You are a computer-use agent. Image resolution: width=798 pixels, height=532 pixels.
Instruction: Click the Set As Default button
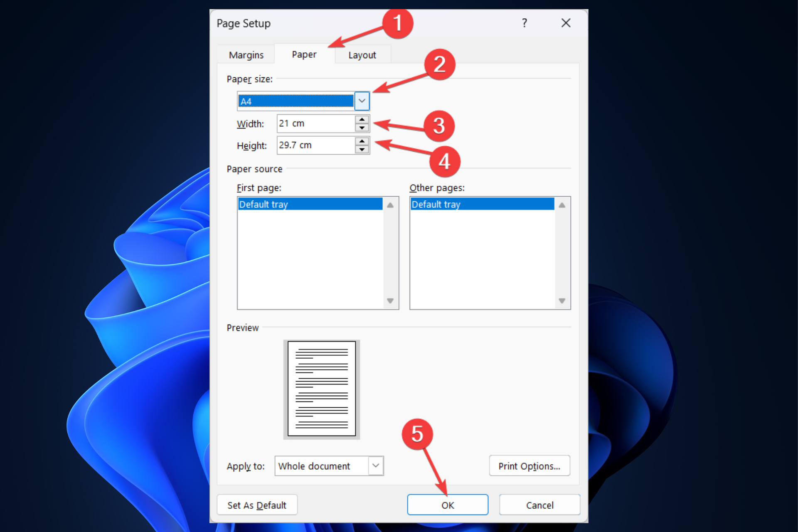tap(256, 505)
